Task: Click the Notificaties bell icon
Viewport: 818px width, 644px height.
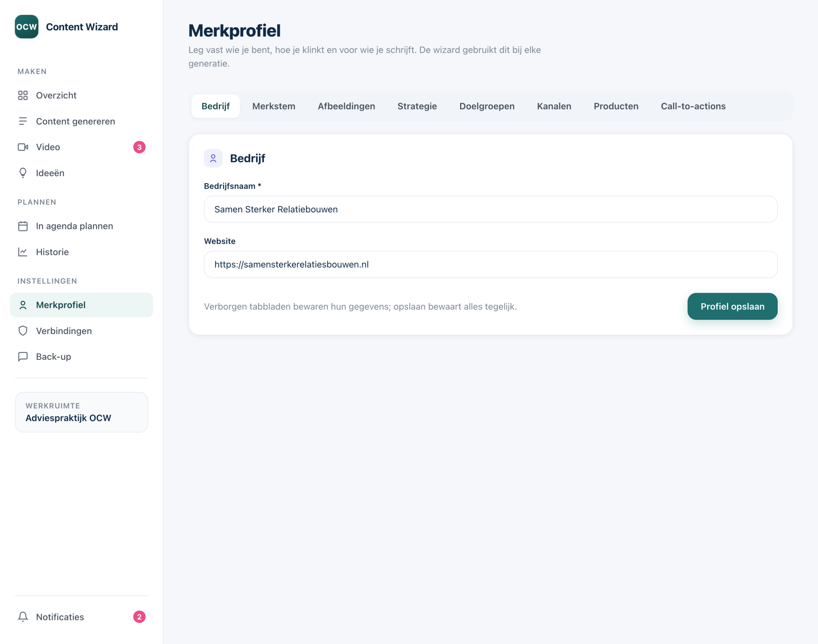Action: (23, 617)
